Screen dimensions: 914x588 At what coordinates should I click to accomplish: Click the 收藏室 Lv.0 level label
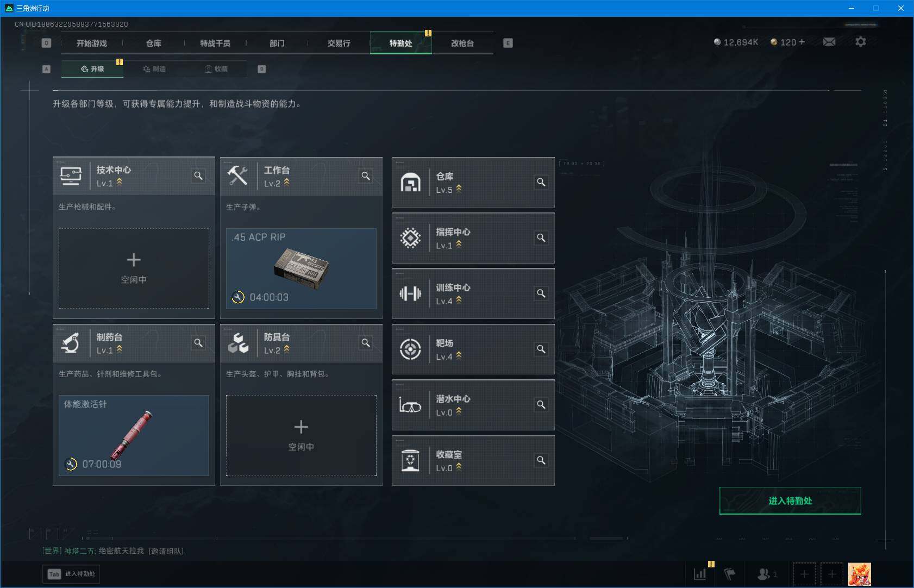click(444, 468)
